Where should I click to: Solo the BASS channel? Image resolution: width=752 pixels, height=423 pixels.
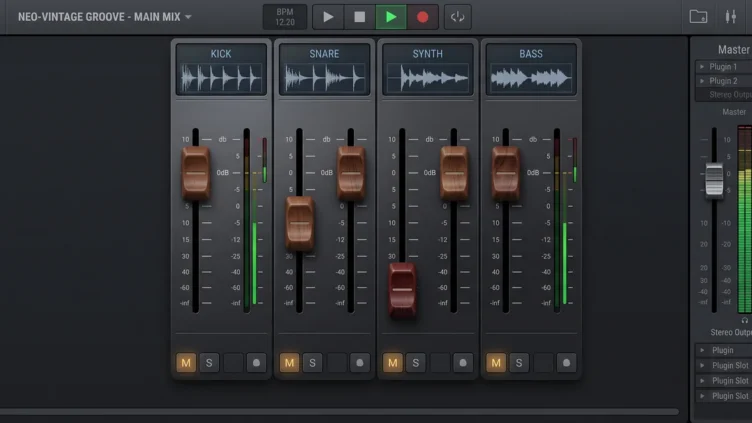coord(519,363)
